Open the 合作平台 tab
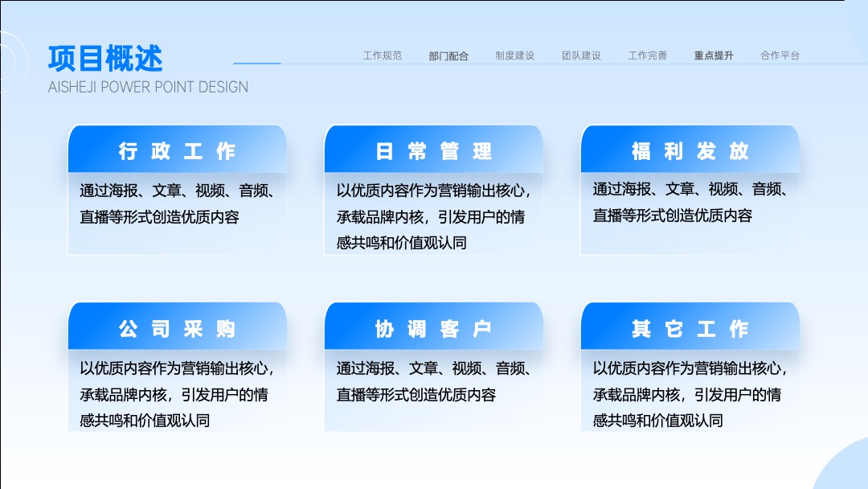This screenshot has width=868, height=489. [780, 55]
